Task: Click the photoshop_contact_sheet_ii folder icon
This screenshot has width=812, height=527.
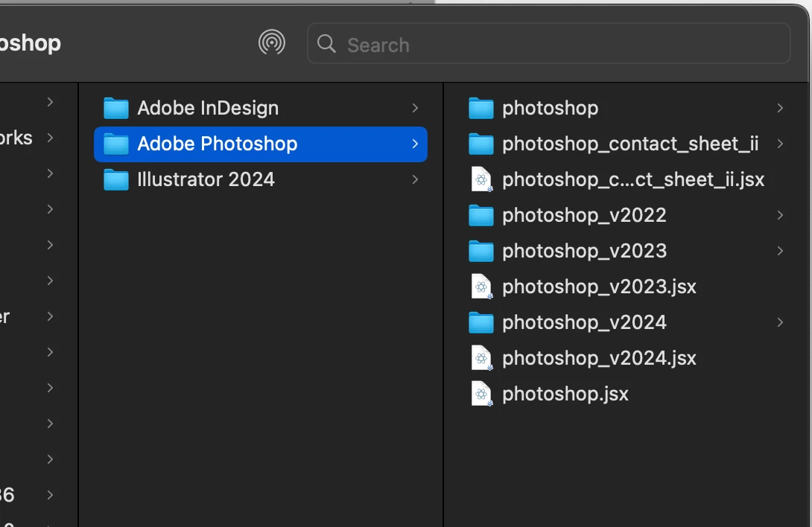Action: coord(481,144)
